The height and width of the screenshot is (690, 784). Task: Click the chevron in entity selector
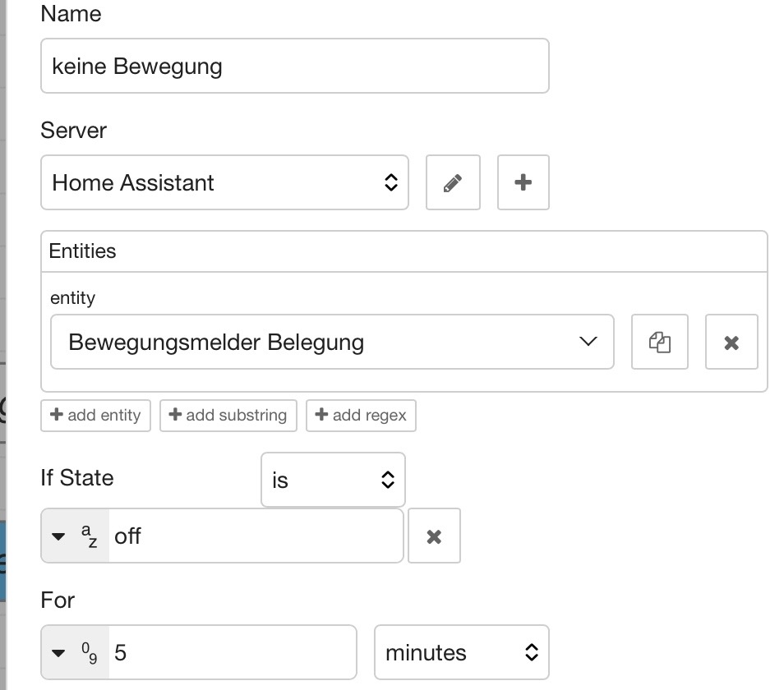(x=588, y=342)
